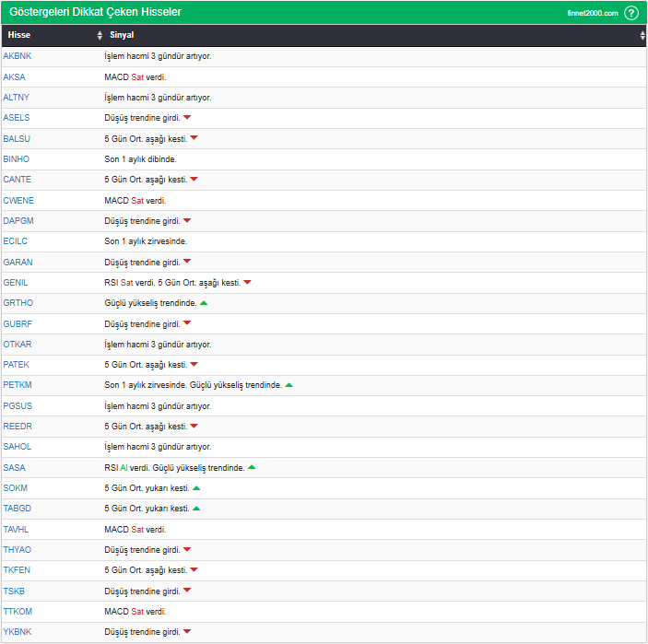Select the Hisse column header
Image resolution: width=648 pixels, height=644 pixels.
[x=19, y=35]
